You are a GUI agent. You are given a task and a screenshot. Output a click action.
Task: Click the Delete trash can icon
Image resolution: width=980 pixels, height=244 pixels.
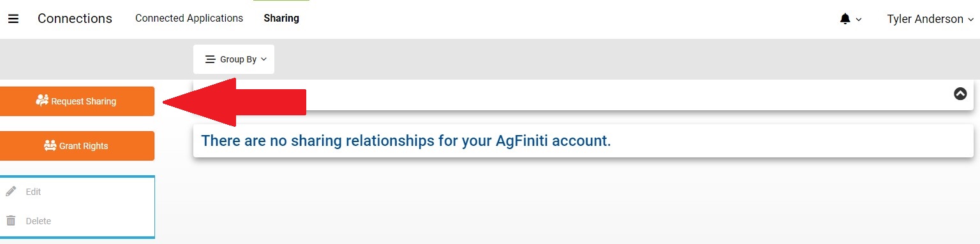[x=11, y=220]
